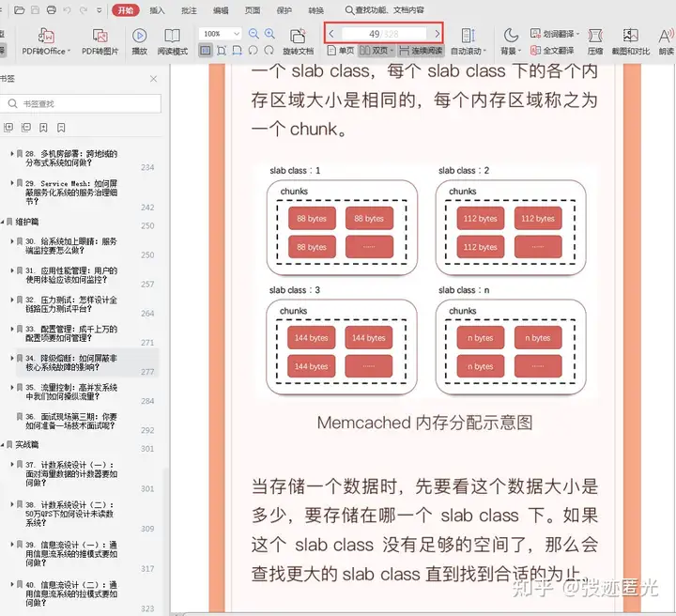Open 截图和对比 screenshot and compare tool
The image size is (676, 616).
point(630,42)
